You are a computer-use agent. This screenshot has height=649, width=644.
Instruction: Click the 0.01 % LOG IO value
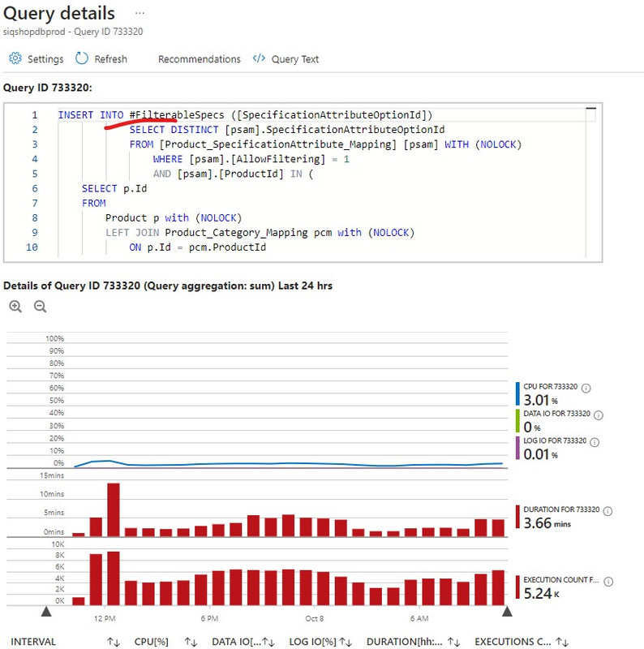540,454
